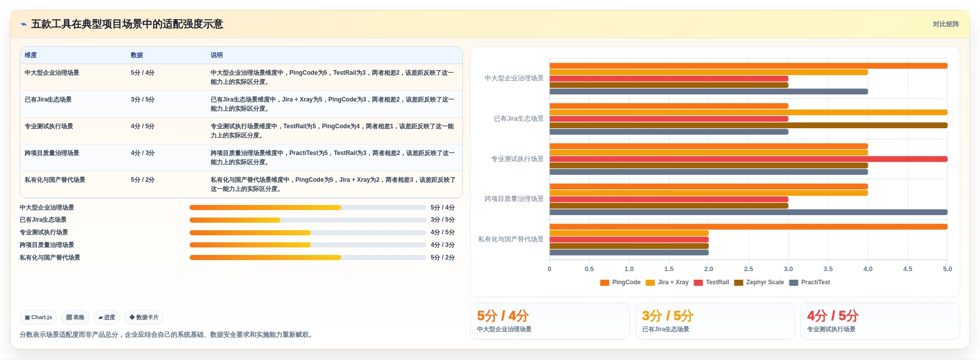
Task: Open the 5分 / 4分 stat card
Action: coord(550,321)
